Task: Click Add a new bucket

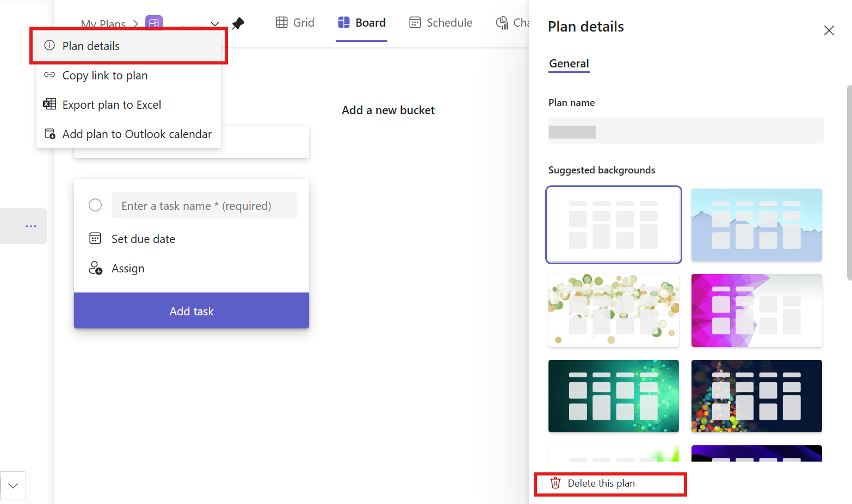Action: tap(388, 110)
